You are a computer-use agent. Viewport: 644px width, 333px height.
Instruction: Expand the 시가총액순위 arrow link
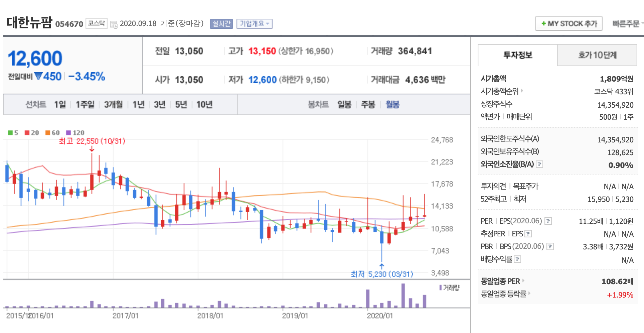click(522, 91)
